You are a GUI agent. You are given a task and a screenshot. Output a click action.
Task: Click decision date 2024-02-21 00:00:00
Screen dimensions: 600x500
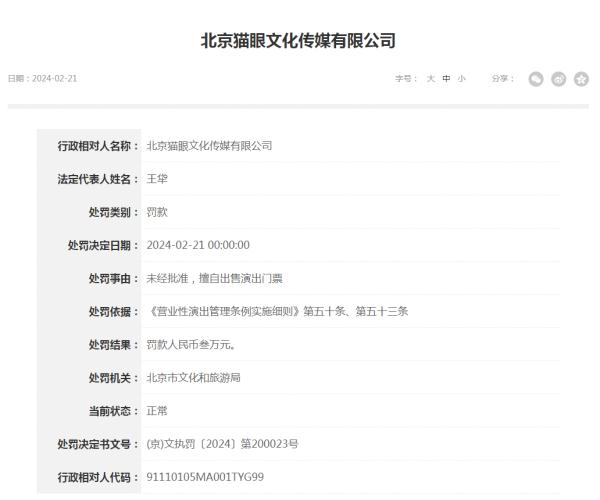[198, 245]
